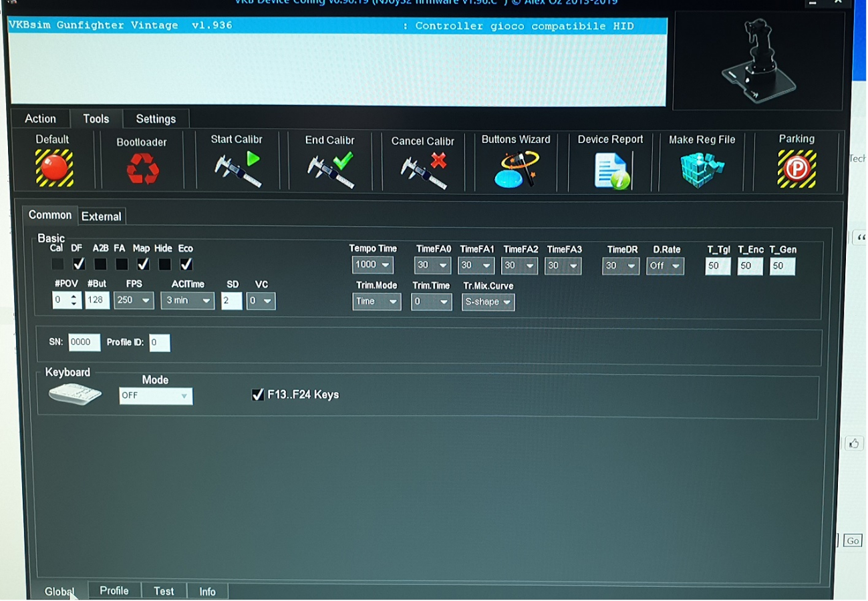Click the SD value field
Image resolution: width=868 pixels, height=601 pixels.
coord(231,301)
